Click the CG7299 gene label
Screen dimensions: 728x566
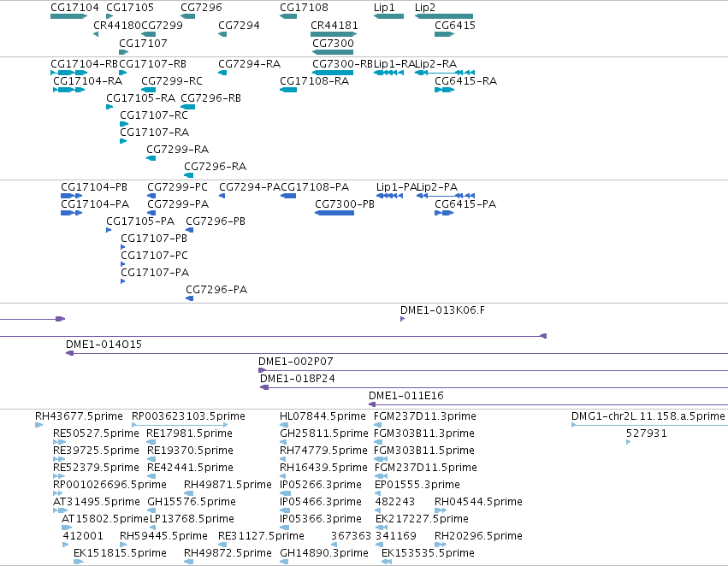click(x=162, y=26)
